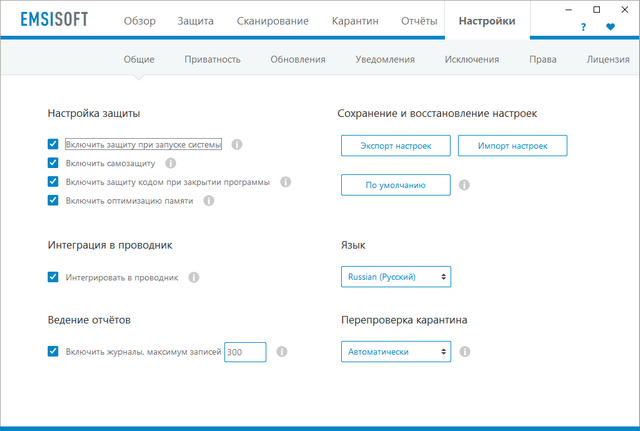
Task: Switch to the Отчёты tab
Action: (x=419, y=21)
